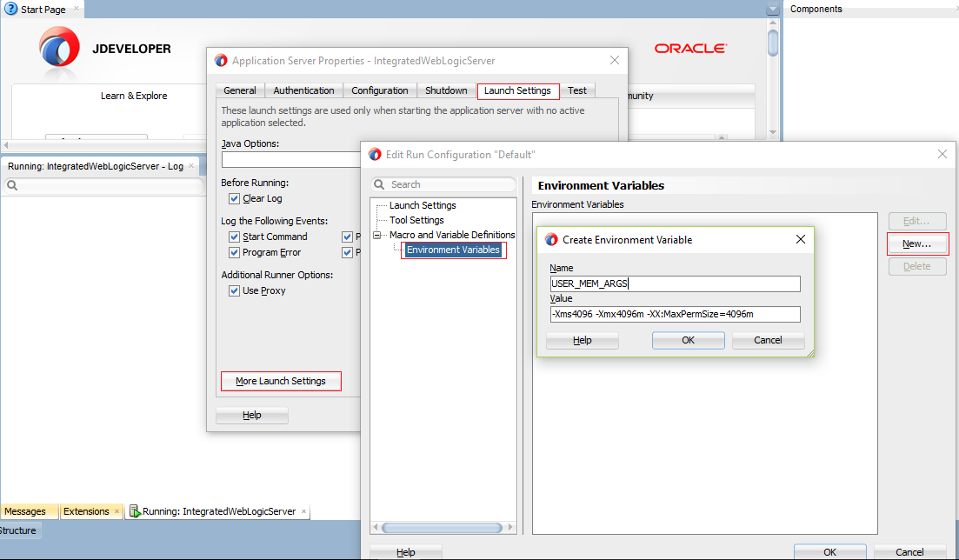Select Macro and Variable Definitions tree item
The width and height of the screenshot is (959, 560).
coord(452,235)
